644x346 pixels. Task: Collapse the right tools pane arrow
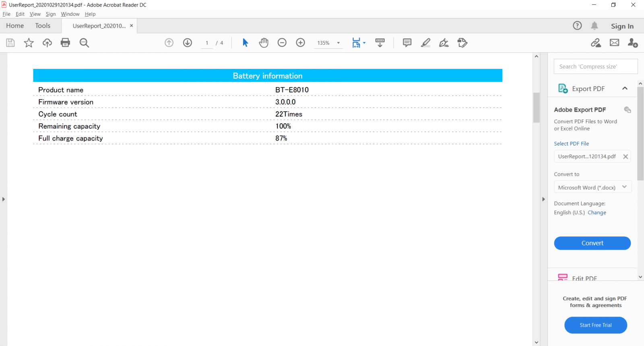point(543,199)
